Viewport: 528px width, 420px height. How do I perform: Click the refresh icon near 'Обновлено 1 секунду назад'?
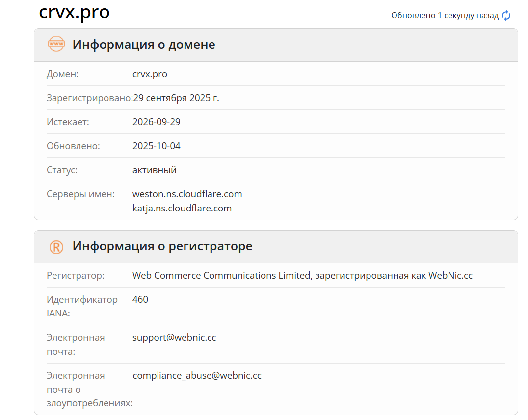pos(506,15)
